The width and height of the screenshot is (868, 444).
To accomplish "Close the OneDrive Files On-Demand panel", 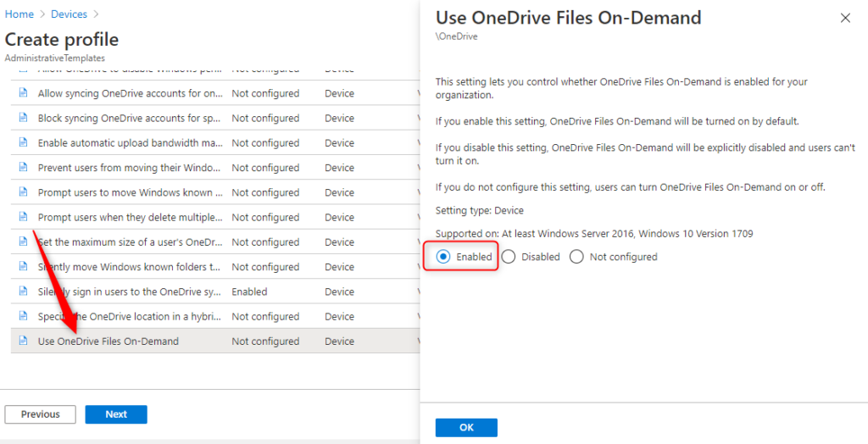I will pos(845,19).
